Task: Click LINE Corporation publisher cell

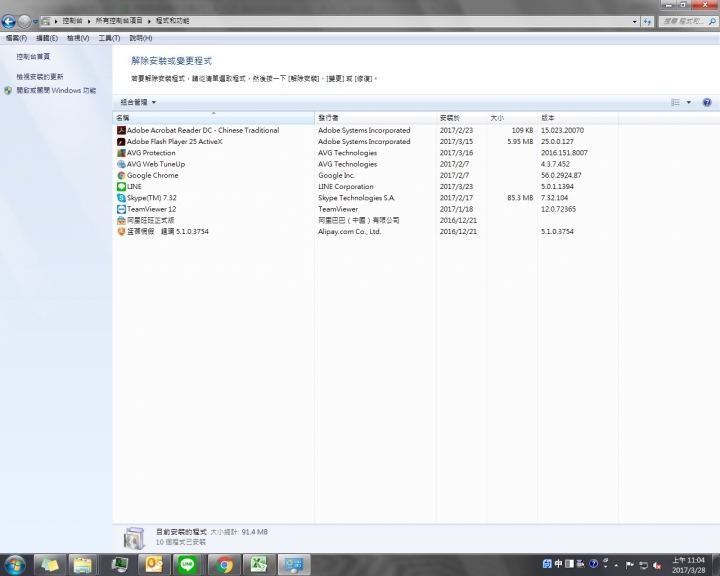Action: click(x=346, y=186)
